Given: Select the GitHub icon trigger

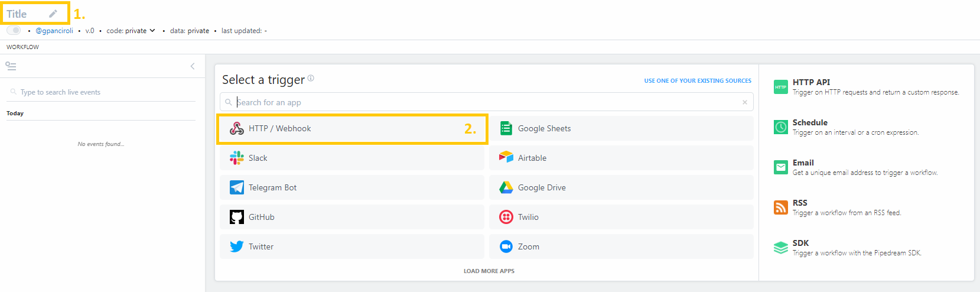Looking at the screenshot, I should [237, 217].
